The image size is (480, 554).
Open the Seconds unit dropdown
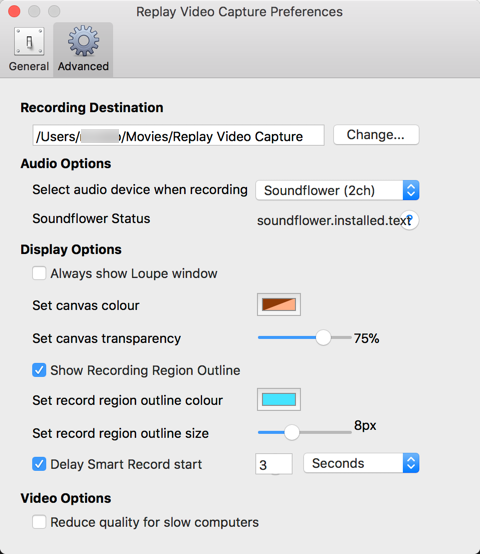(x=361, y=463)
